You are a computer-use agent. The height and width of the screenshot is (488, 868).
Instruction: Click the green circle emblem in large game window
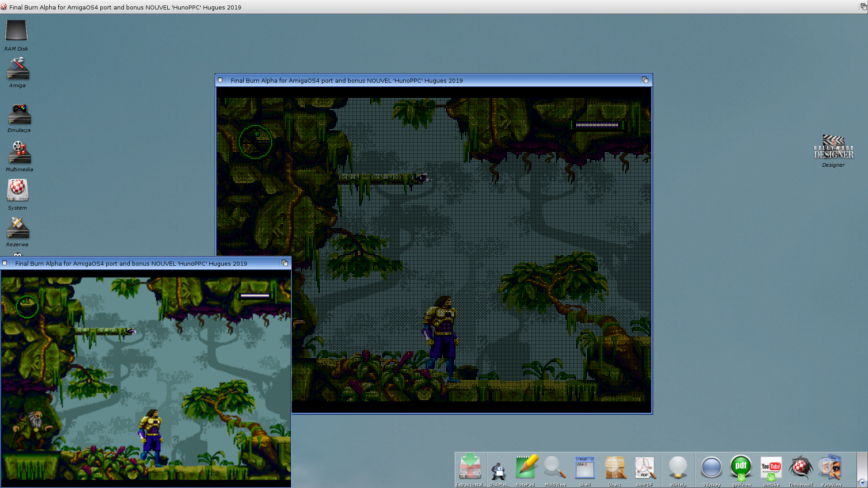pyautogui.click(x=255, y=142)
